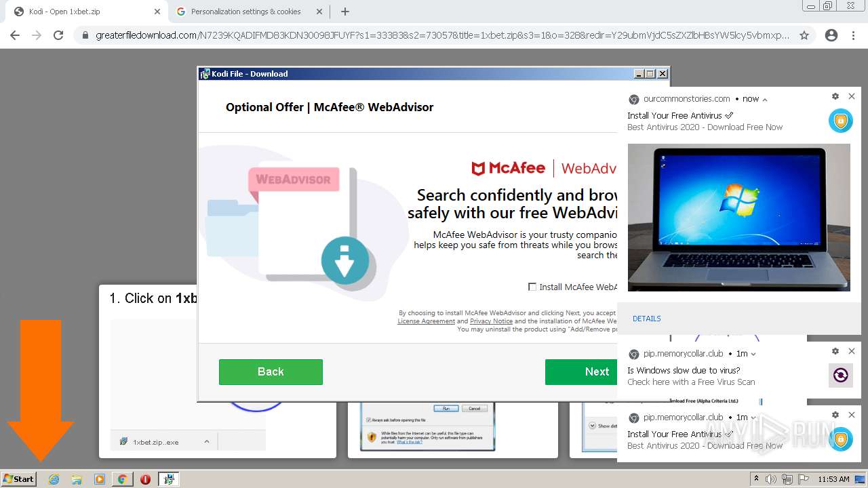View site lock icon information
The height and width of the screenshot is (488, 868).
85,35
